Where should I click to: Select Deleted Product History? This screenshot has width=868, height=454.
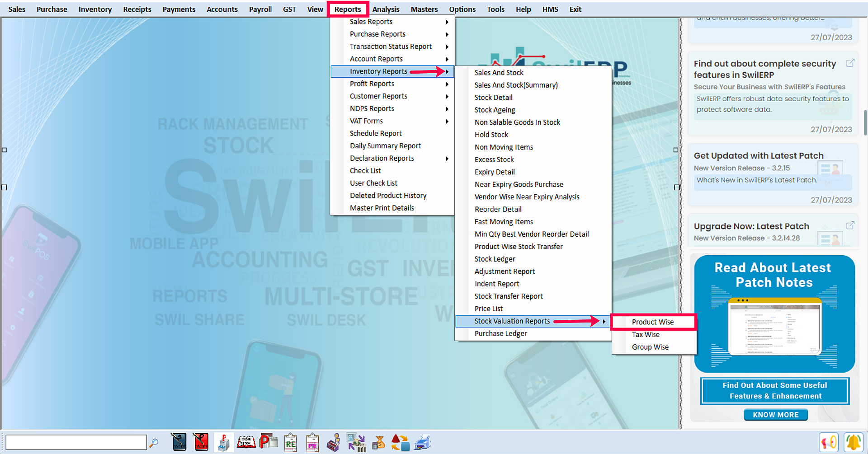click(x=392, y=196)
